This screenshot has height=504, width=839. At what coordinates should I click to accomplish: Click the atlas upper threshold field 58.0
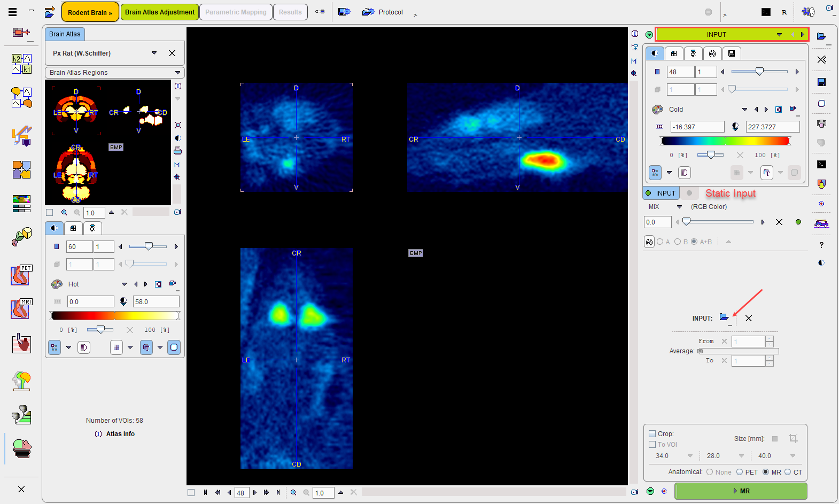click(156, 301)
